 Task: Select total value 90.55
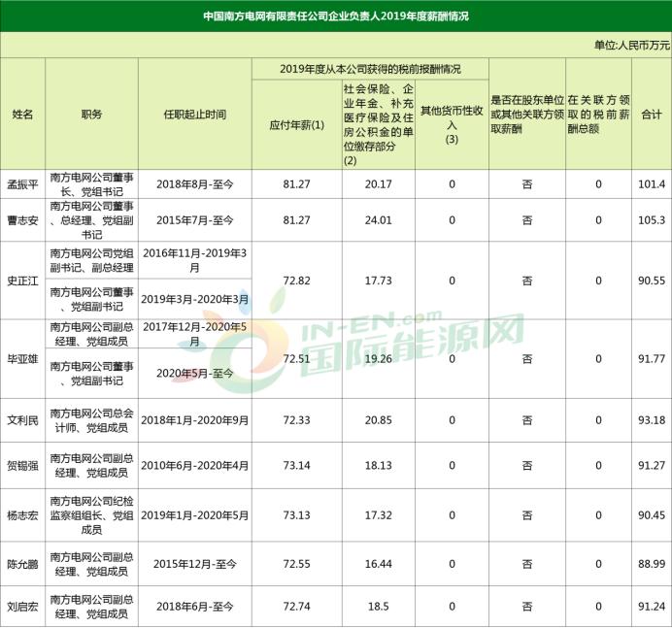652,281
